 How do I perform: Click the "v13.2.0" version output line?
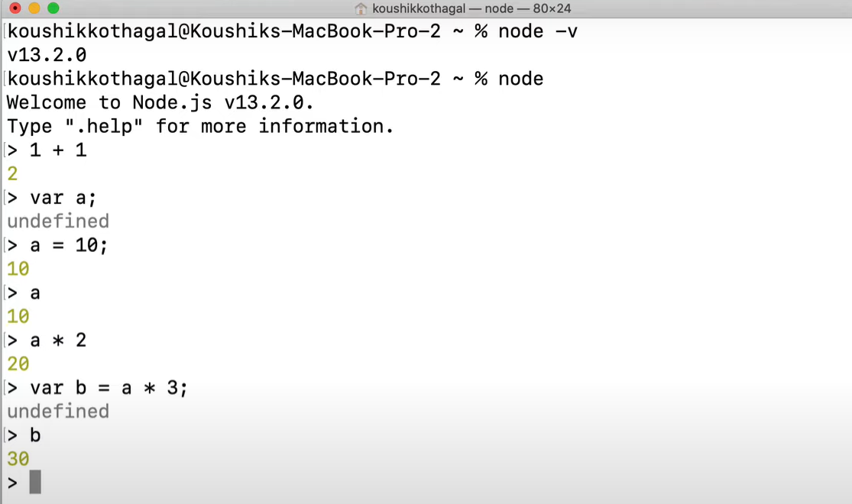[x=47, y=56]
